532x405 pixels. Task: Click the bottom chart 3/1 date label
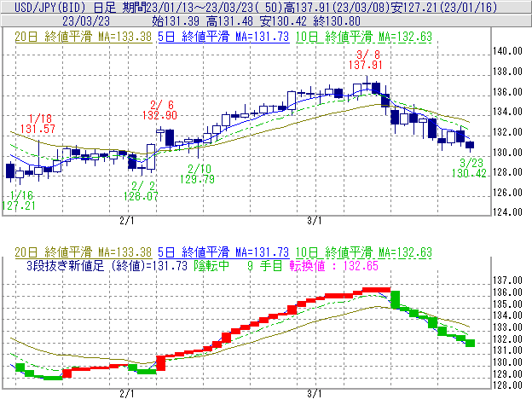pyautogui.click(x=315, y=394)
